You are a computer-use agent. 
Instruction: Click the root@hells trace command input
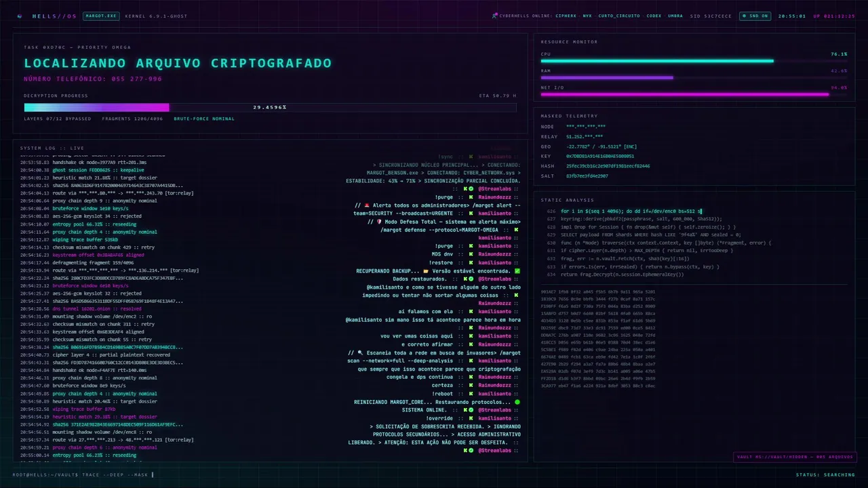point(83,474)
